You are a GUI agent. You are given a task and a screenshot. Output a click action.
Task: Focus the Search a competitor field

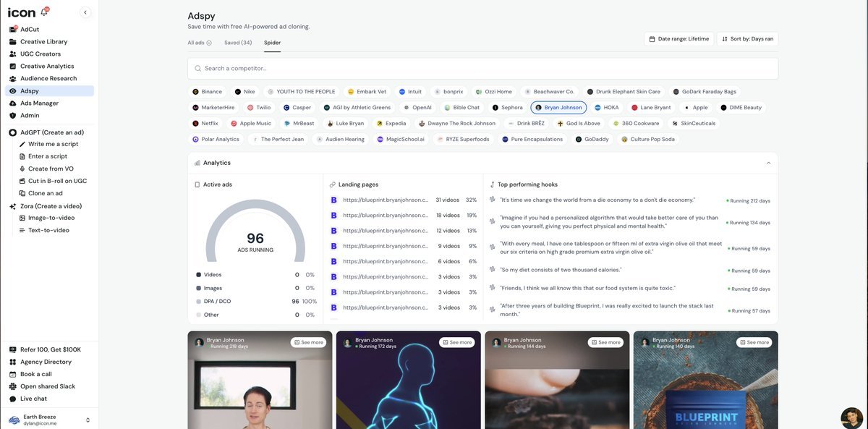(x=482, y=69)
